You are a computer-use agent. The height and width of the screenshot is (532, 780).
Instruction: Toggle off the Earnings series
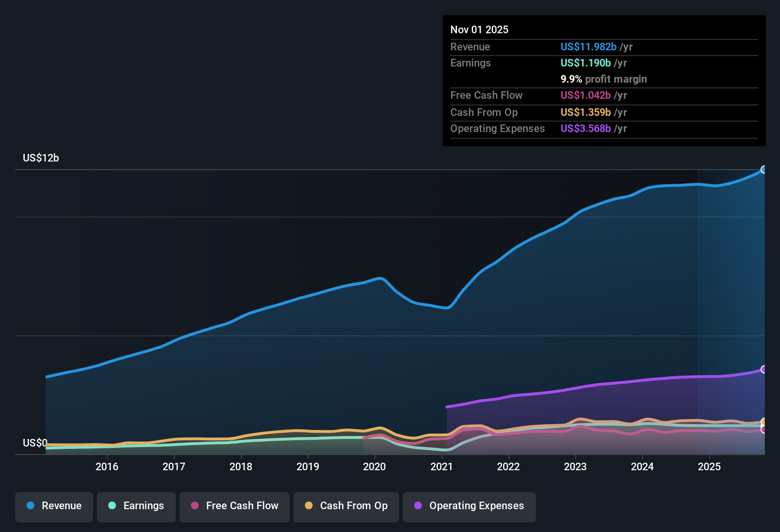click(136, 506)
